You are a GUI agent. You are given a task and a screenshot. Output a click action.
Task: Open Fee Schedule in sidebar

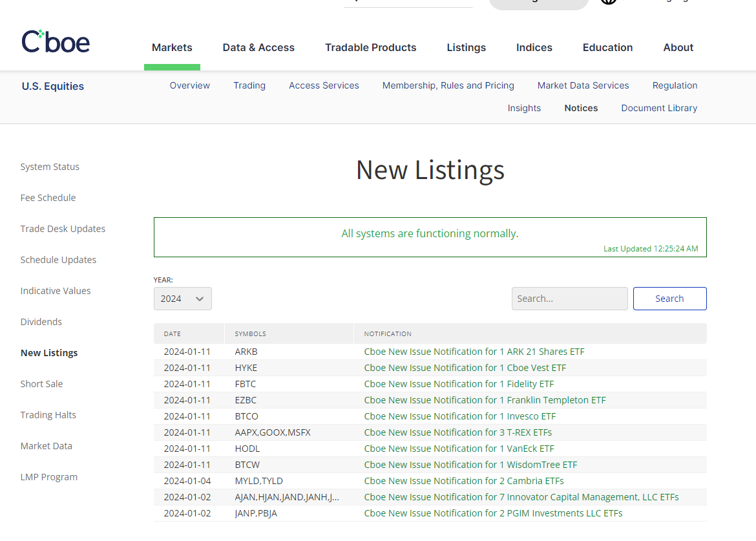click(x=48, y=198)
